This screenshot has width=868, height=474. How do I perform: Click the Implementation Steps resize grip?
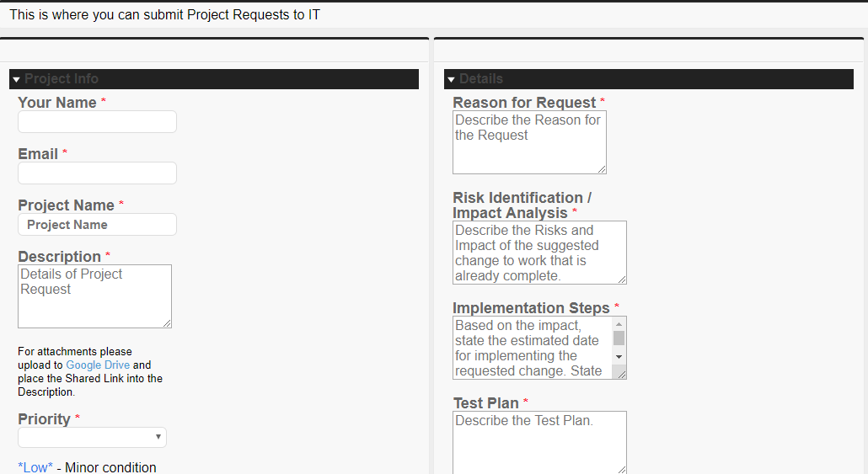(621, 374)
